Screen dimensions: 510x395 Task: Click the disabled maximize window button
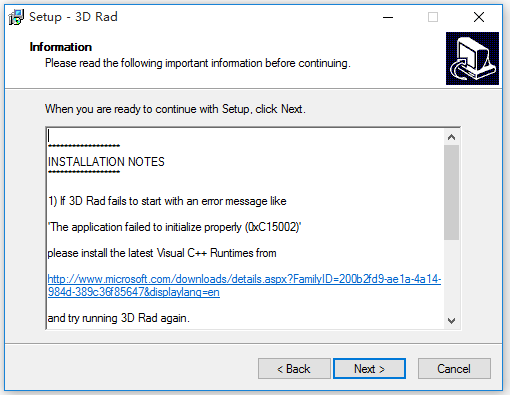pyautogui.click(x=433, y=17)
